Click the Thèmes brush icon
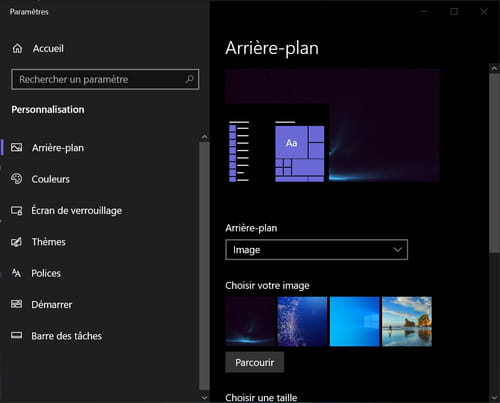The height and width of the screenshot is (403, 500). [16, 242]
